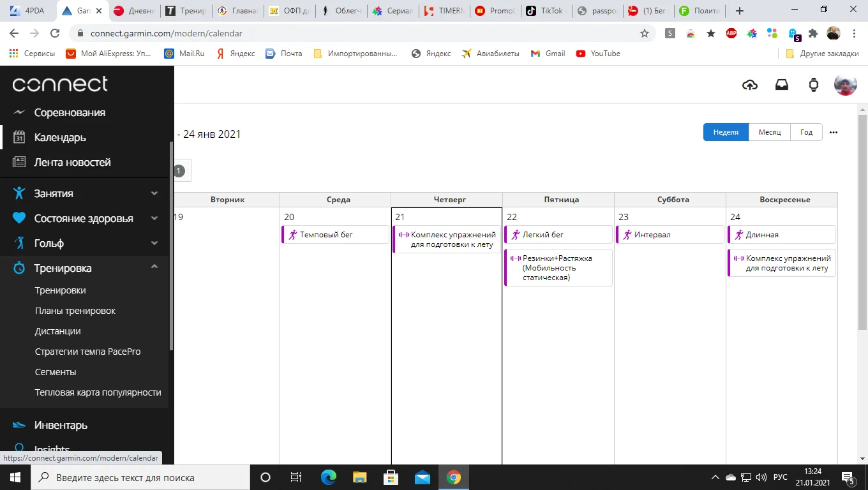Viewport: 868px width, 490px height.
Task: Open the Тренировки submenu link
Action: 61,290
